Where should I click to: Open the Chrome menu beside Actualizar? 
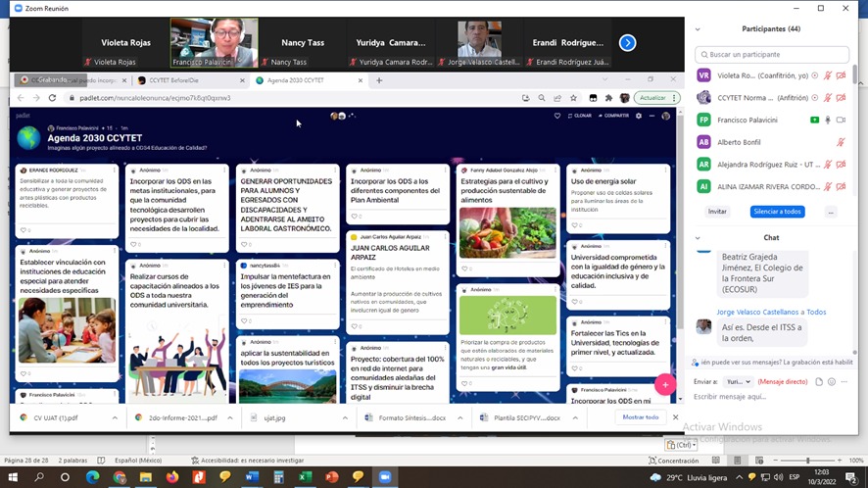tap(674, 98)
